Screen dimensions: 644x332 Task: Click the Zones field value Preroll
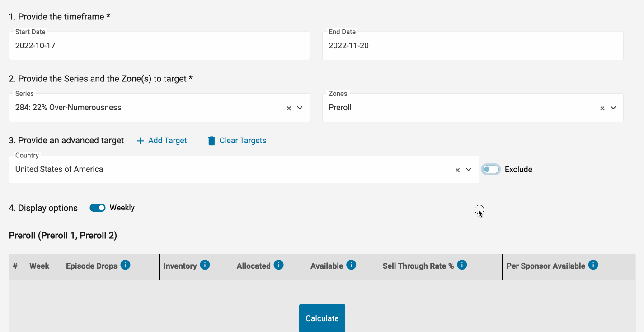click(x=340, y=108)
